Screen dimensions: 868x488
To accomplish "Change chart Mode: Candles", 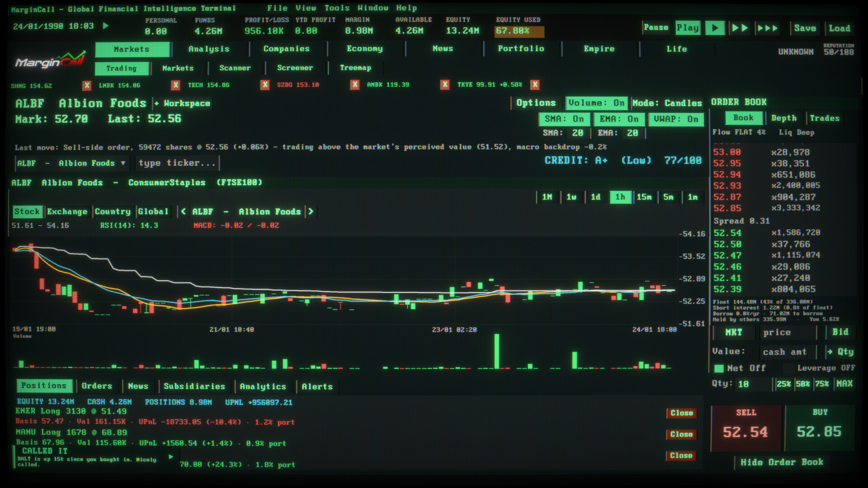I will (667, 103).
